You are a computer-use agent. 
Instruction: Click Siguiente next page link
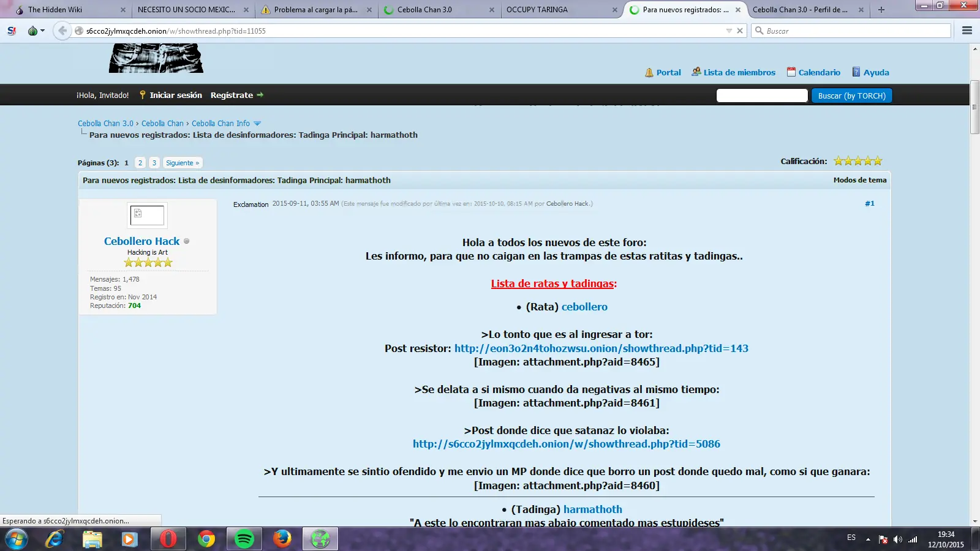click(x=183, y=163)
